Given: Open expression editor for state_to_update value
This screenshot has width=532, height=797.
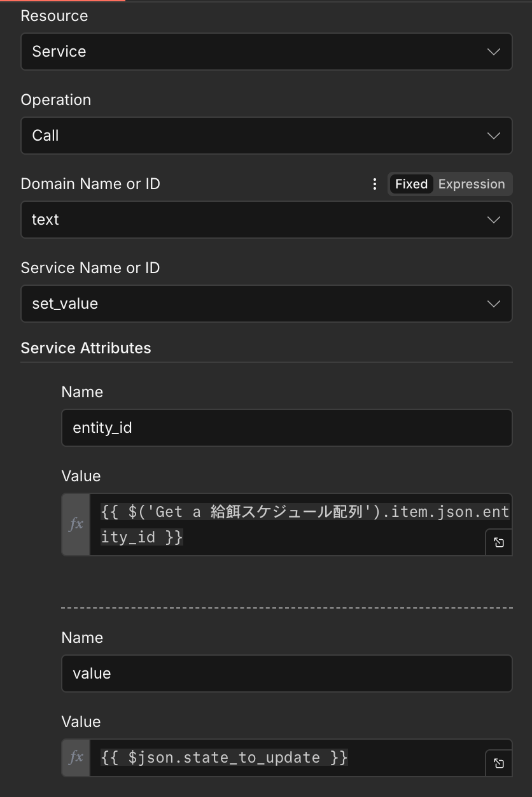Looking at the screenshot, I should (x=499, y=763).
